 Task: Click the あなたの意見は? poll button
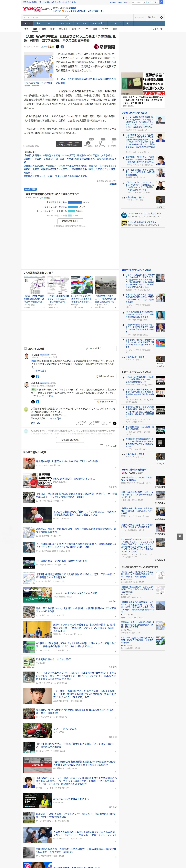[70, 221]
